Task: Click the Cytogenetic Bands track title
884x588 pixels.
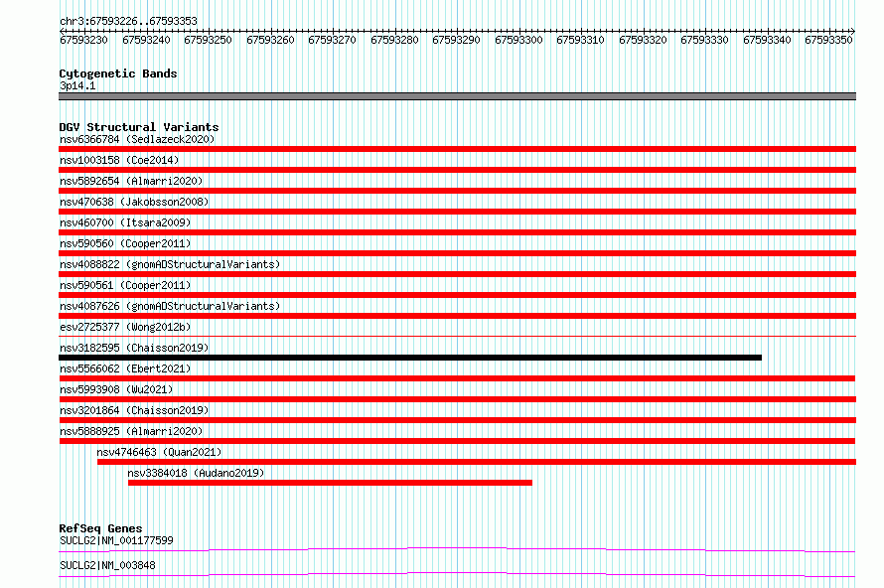Action: click(118, 73)
